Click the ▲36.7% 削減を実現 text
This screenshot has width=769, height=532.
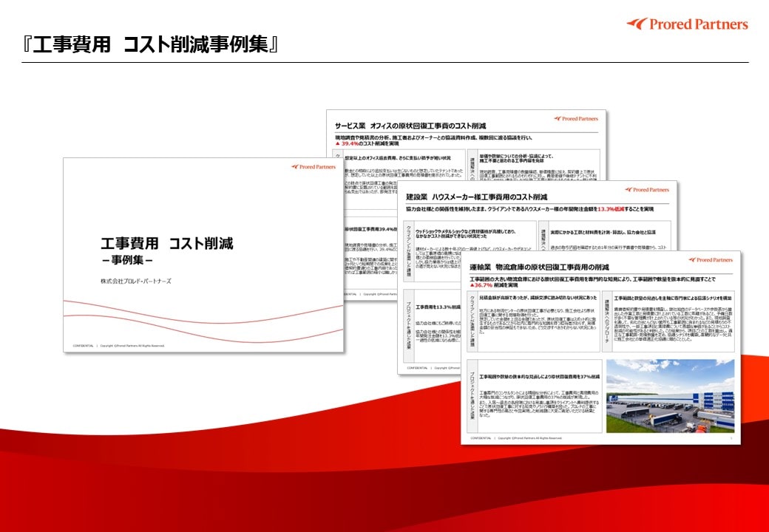[x=493, y=285]
